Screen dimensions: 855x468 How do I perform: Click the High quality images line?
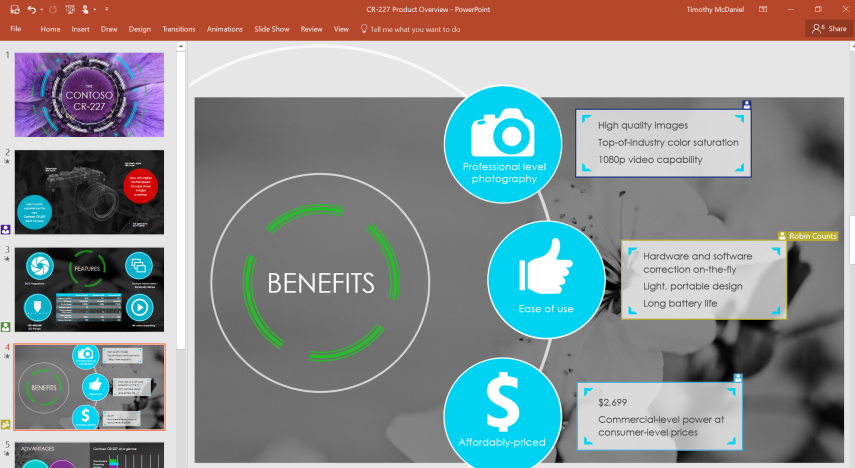[643, 125]
